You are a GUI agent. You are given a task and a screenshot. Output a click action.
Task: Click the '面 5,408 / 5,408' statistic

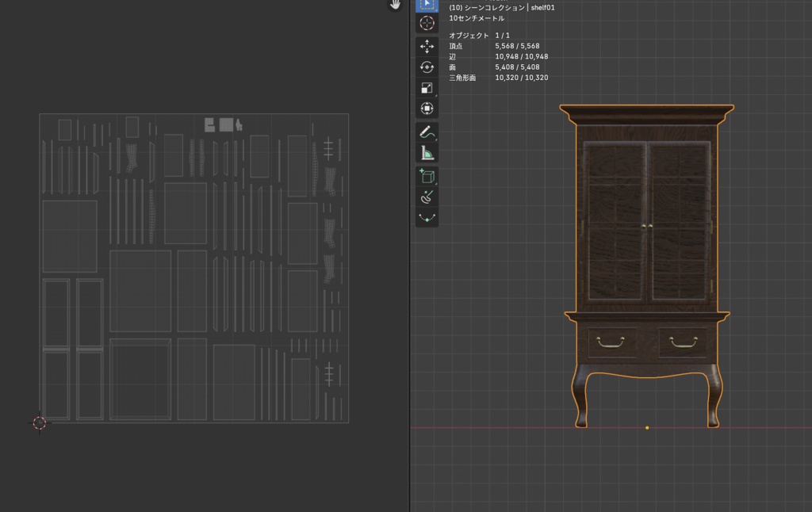tap(494, 67)
